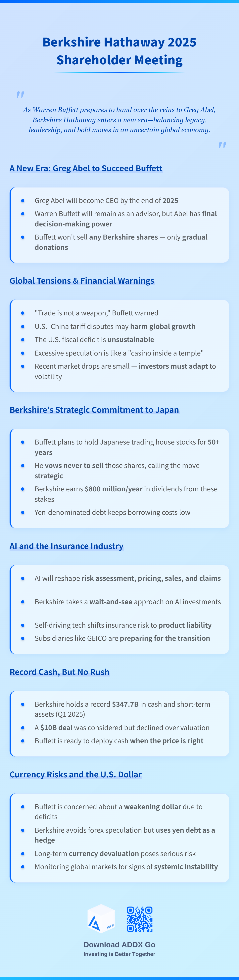Click the "$800 million/year" dividends text
The width and height of the screenshot is (239, 980).
pos(114,489)
